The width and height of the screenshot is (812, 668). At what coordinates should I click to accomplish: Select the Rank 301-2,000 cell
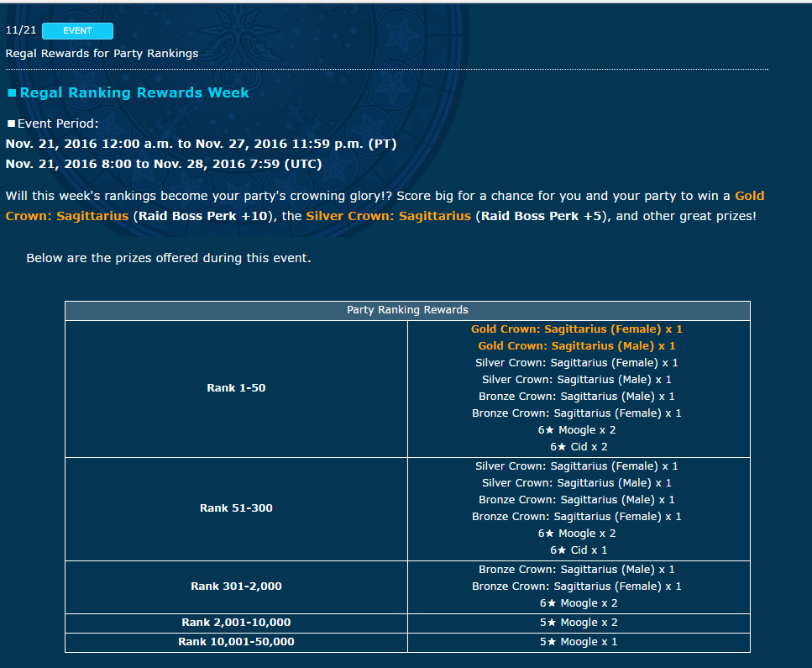point(236,586)
